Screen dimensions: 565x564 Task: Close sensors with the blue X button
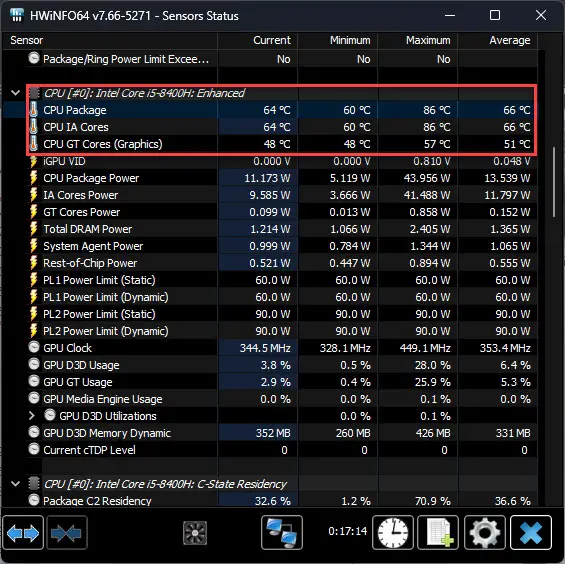pyautogui.click(x=531, y=532)
